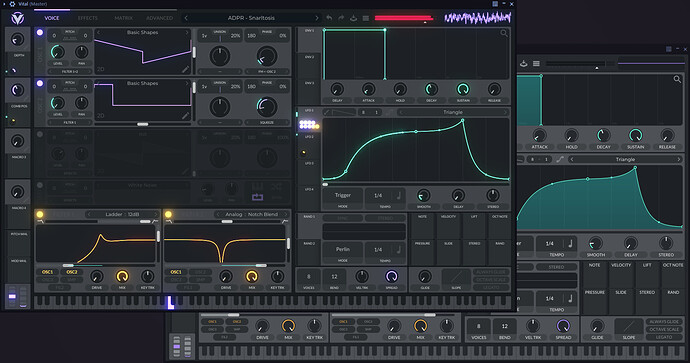Click the LFO 1 tempo note icon
690x363 pixels.
pos(399,195)
